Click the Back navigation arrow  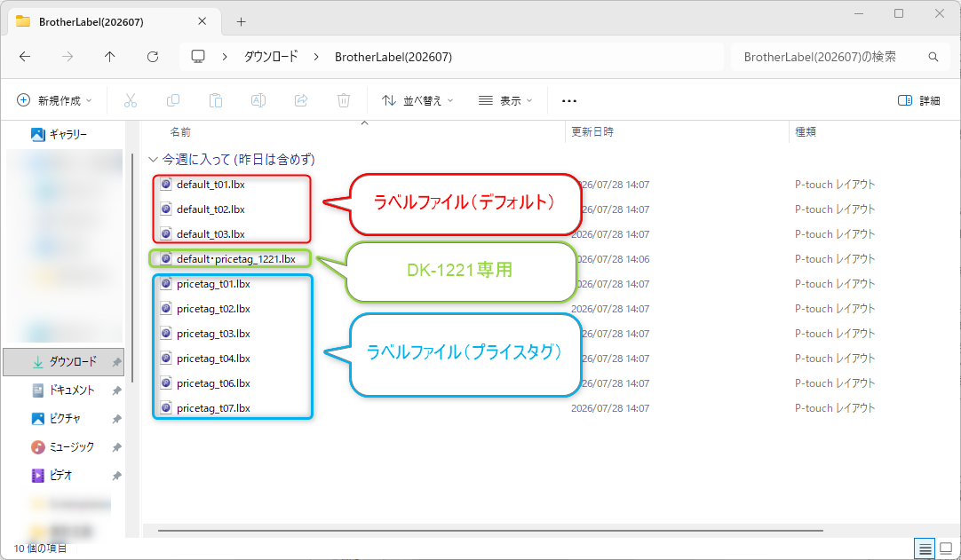(x=25, y=57)
